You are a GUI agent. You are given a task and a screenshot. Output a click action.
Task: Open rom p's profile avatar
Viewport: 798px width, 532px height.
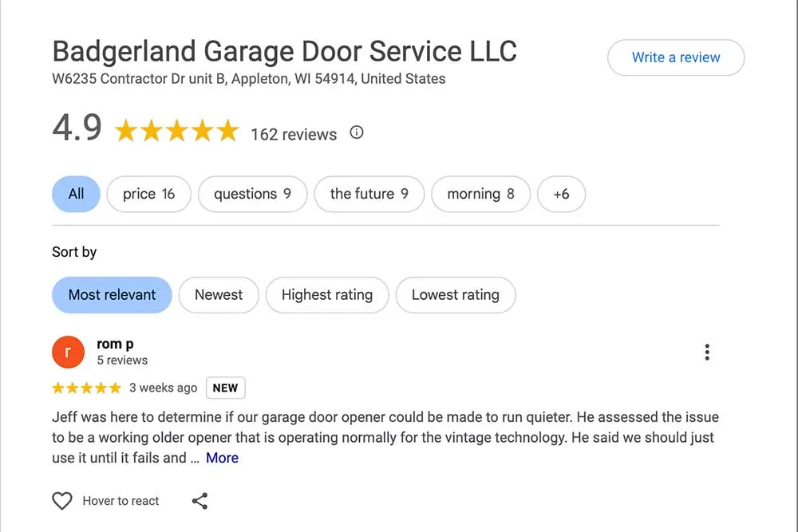coord(68,351)
